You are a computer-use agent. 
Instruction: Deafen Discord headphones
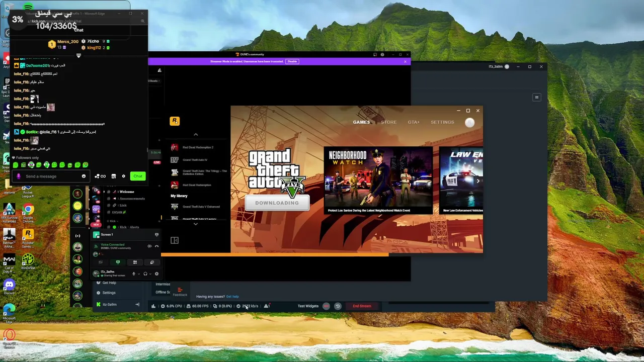point(145,274)
